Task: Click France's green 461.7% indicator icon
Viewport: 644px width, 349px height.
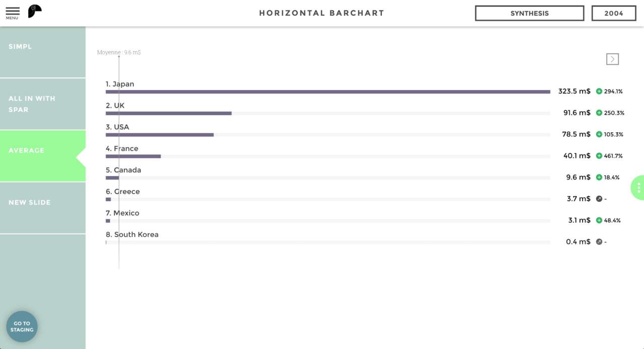Action: coord(599,156)
